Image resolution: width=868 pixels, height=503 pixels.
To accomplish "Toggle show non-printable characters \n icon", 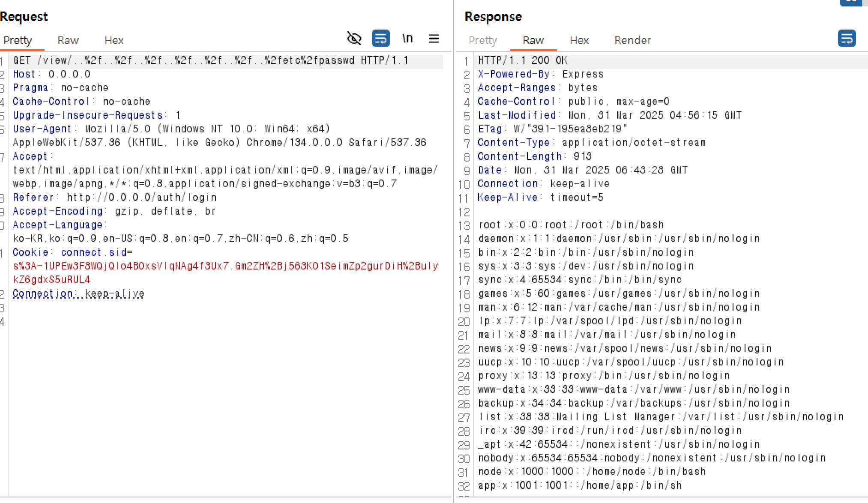I will coord(407,39).
